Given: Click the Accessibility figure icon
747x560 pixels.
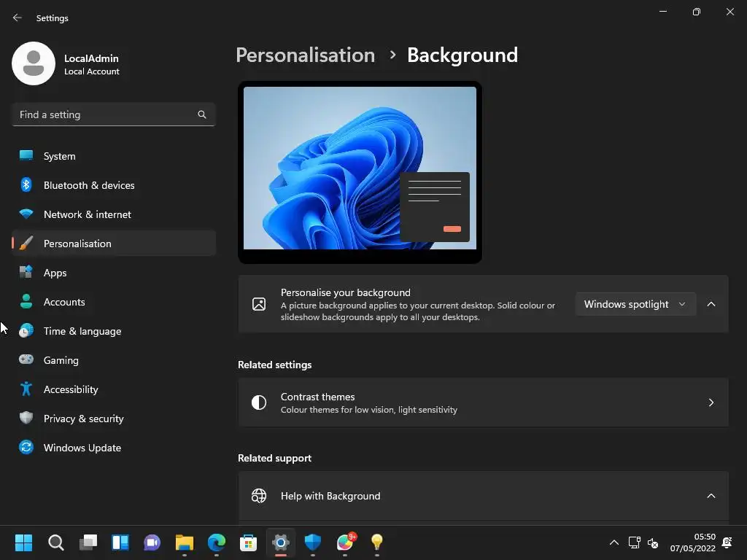Looking at the screenshot, I should pyautogui.click(x=26, y=389).
